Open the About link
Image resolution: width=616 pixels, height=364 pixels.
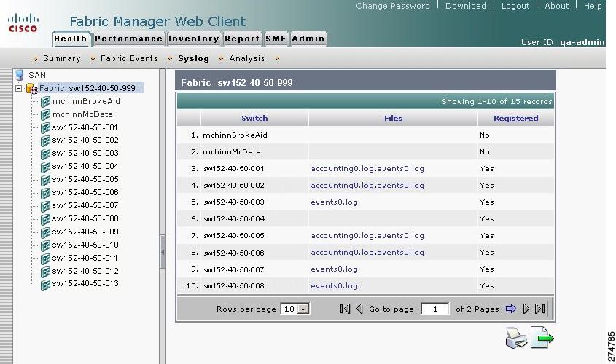pyautogui.click(x=557, y=6)
